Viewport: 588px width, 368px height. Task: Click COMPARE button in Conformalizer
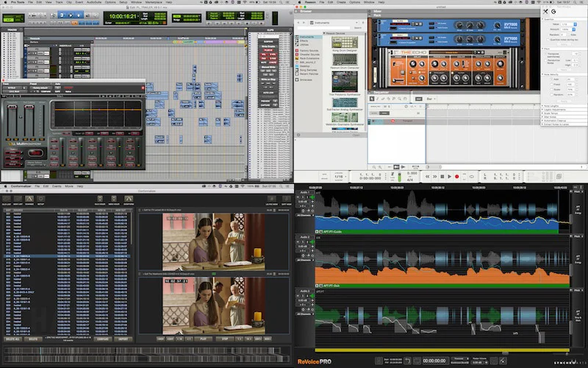102,339
